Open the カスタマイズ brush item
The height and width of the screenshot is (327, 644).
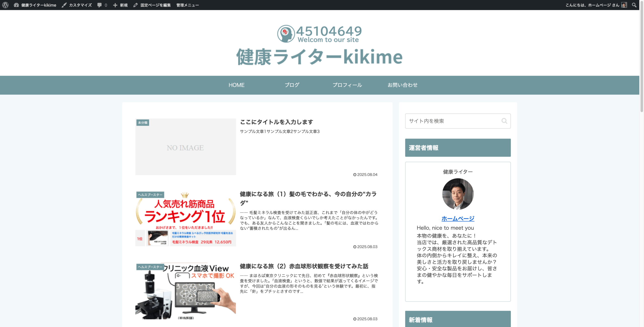(x=77, y=5)
